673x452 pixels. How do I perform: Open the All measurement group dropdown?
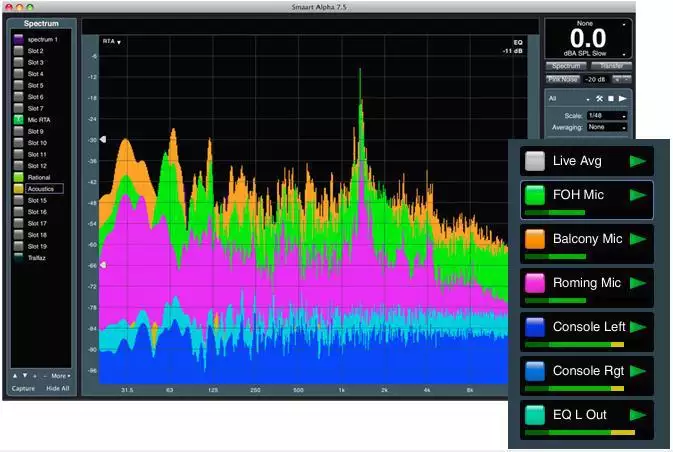pos(569,99)
